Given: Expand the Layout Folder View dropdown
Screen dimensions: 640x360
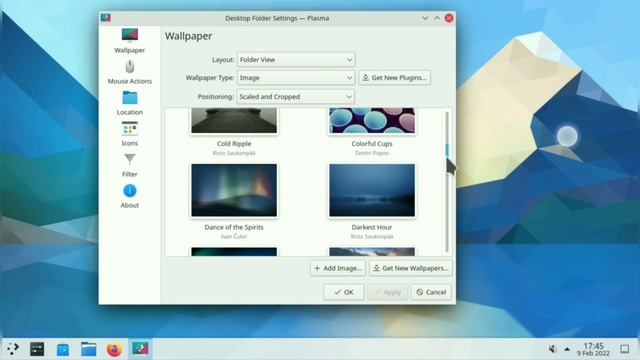Looking at the screenshot, I should coord(296,60).
